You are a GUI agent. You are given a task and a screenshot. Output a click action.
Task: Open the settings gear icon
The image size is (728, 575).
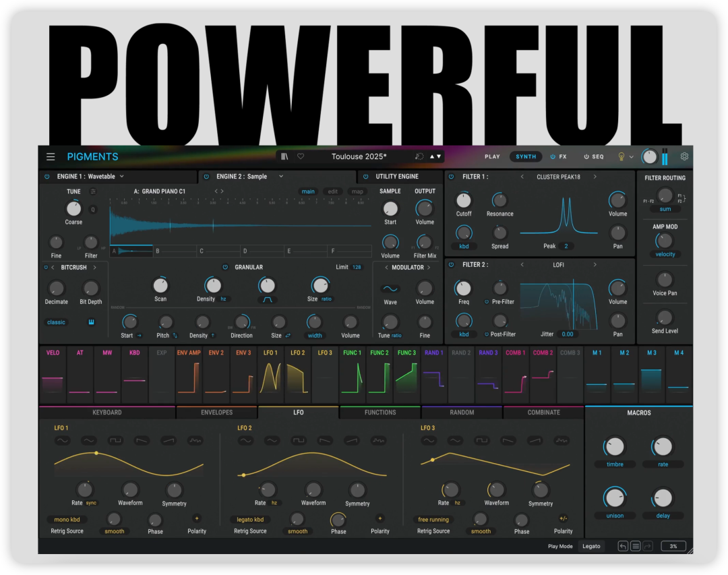[684, 156]
